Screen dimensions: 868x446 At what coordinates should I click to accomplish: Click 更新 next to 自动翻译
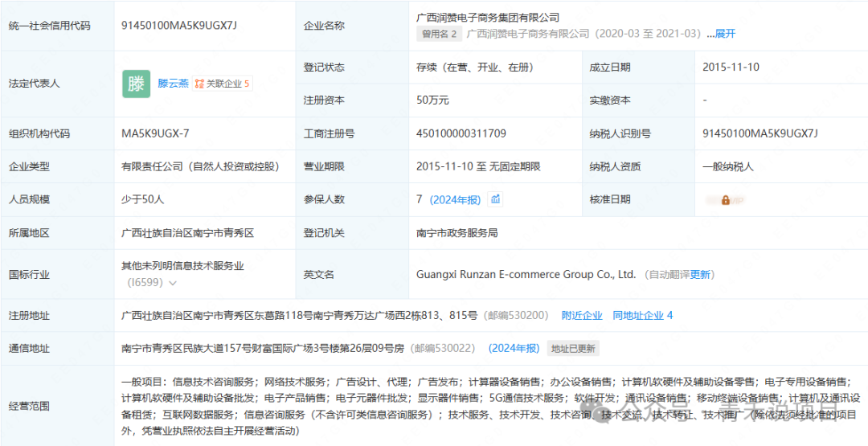tap(699, 275)
